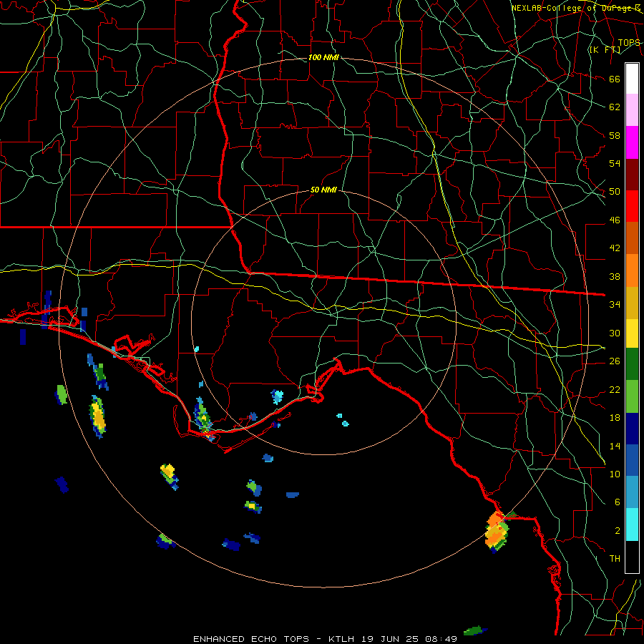This screenshot has width=644, height=644.
Task: Click the "KTLH" station identifier
Action: coord(341,639)
